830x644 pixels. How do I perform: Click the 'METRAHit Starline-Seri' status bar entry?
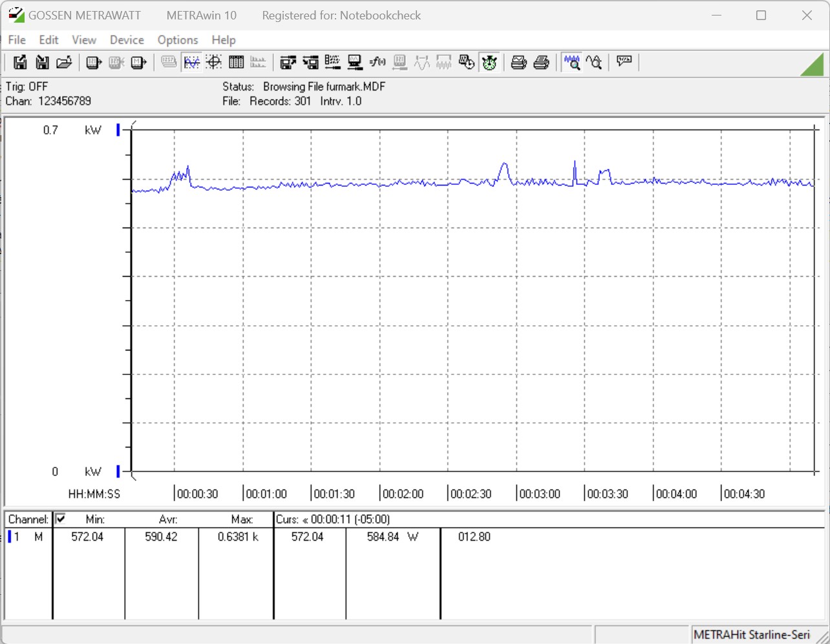[x=751, y=635]
